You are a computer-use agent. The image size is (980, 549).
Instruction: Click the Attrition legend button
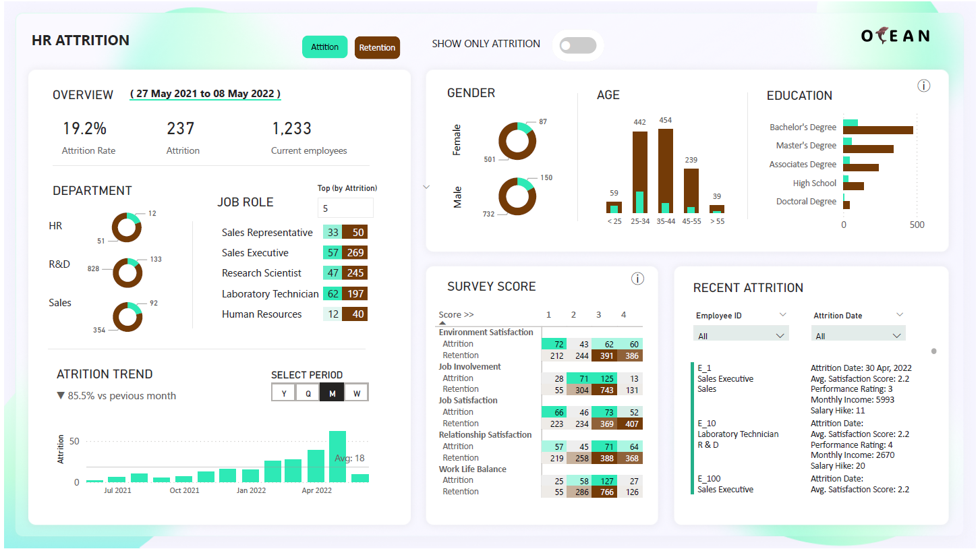pos(324,47)
